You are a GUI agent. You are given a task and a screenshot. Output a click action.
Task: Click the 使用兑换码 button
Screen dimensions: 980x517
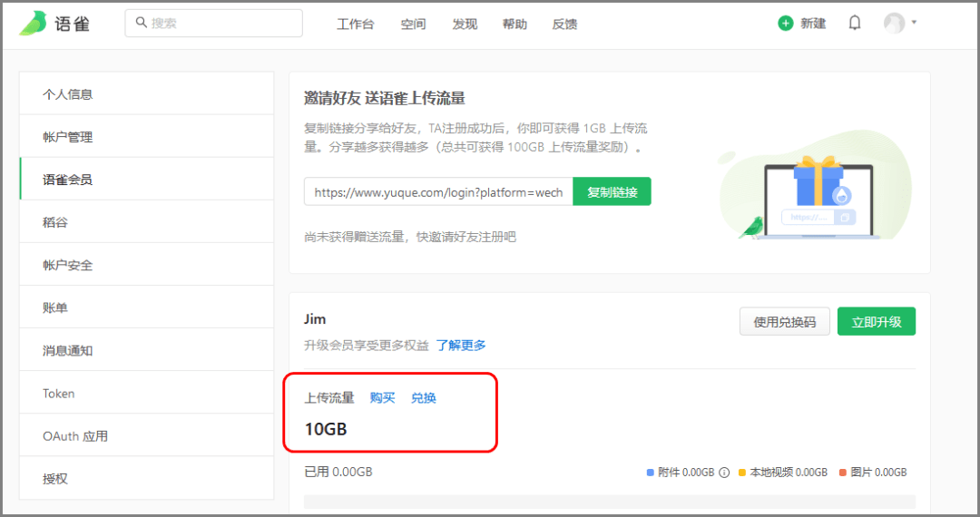coord(784,322)
